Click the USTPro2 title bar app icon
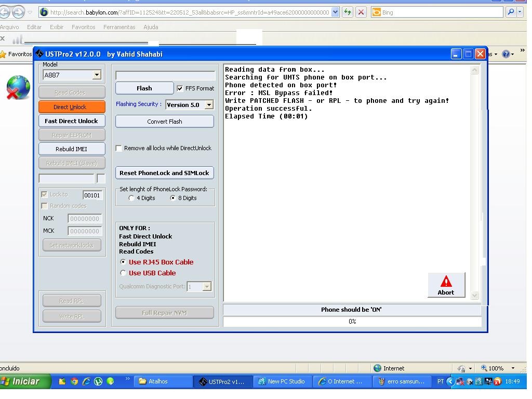Screen dimensions: 532x399 39,54
